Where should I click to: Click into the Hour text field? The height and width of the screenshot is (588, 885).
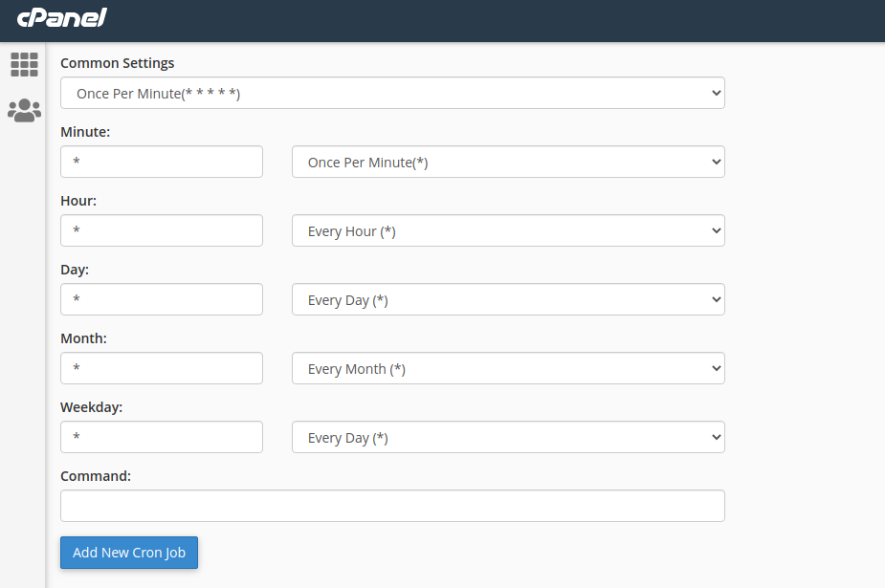coord(161,231)
